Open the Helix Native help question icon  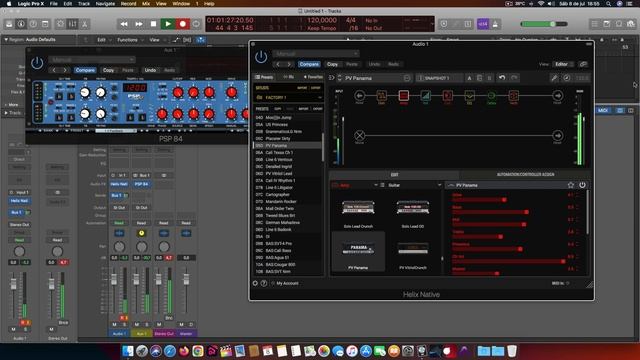coord(264,283)
